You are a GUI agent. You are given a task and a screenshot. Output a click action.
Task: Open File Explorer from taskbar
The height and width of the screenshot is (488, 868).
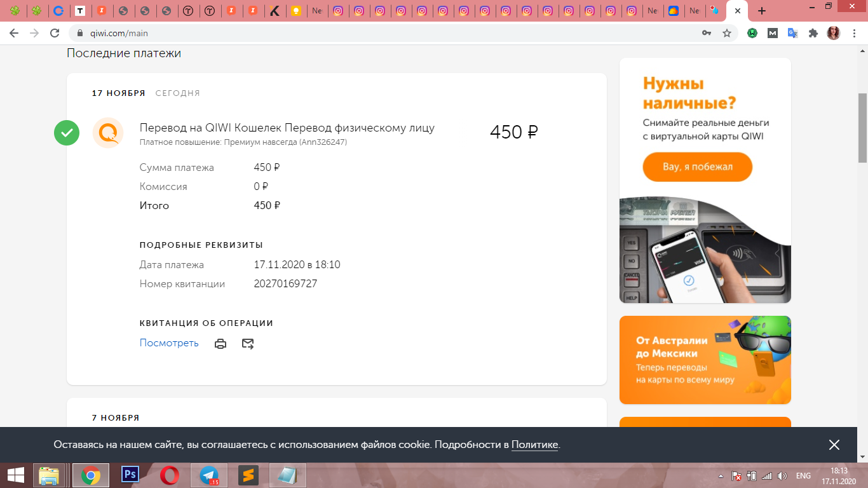click(50, 475)
